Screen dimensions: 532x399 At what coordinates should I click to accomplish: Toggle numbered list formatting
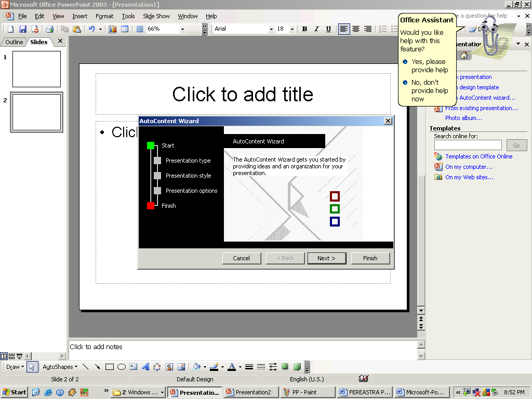tap(383, 29)
